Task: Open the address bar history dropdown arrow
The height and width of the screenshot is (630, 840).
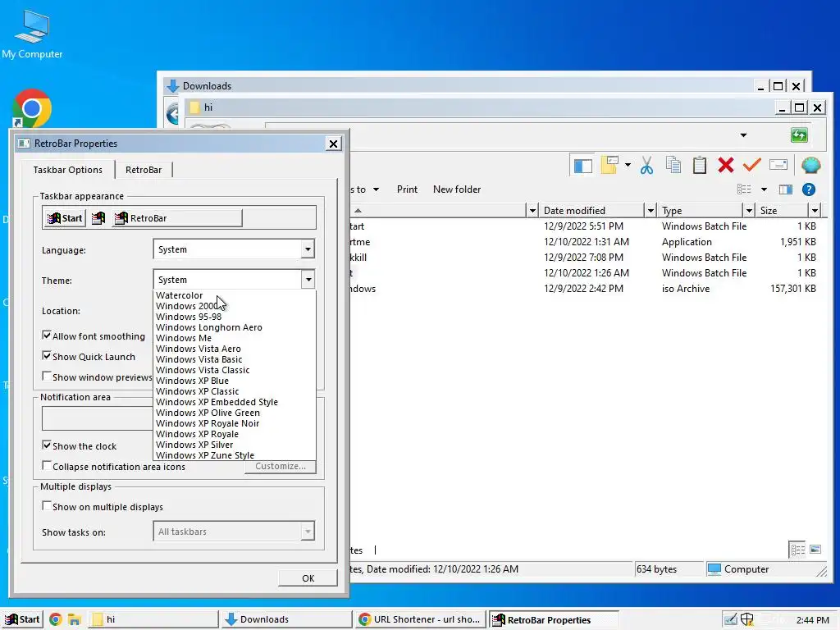Action: tap(743, 135)
